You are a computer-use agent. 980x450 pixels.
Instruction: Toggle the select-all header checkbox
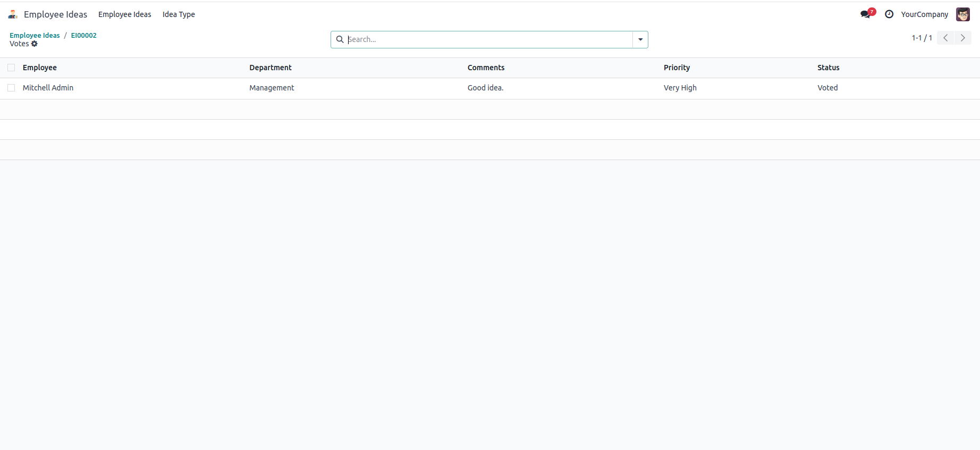point(11,68)
